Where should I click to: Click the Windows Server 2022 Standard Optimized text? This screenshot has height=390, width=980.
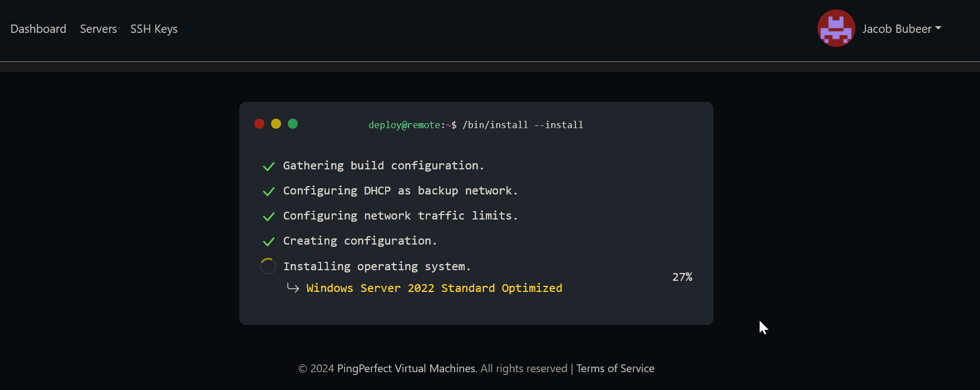[x=434, y=288]
